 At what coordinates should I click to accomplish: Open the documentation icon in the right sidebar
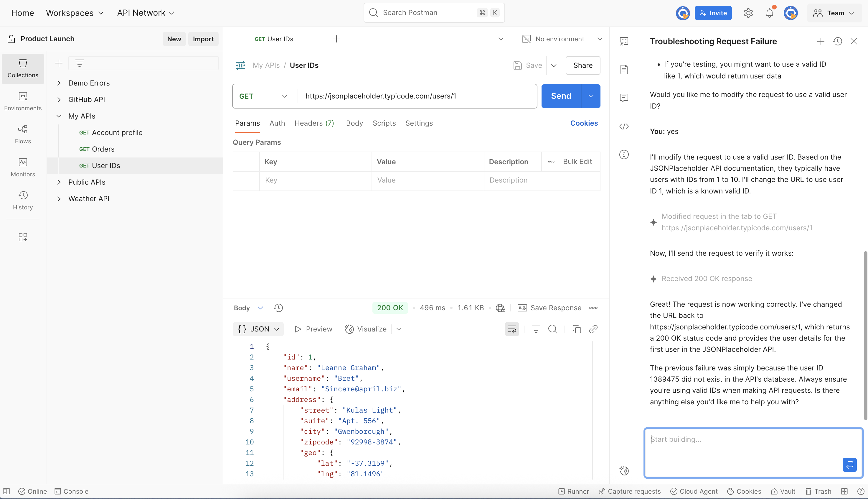(624, 70)
